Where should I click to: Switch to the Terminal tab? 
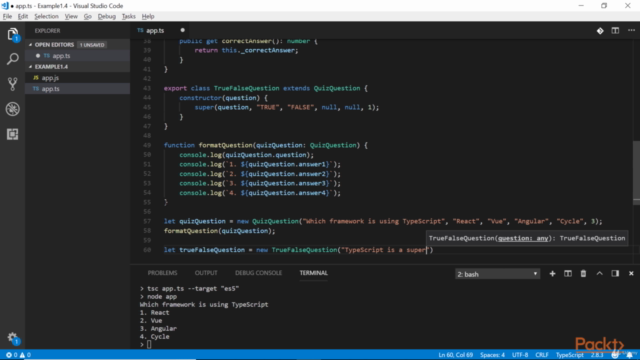click(x=313, y=273)
